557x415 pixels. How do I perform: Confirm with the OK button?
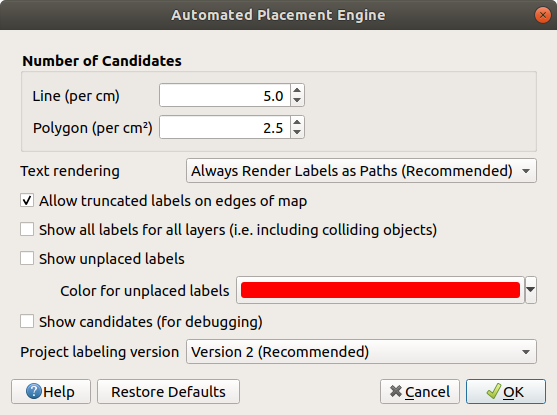click(x=506, y=392)
